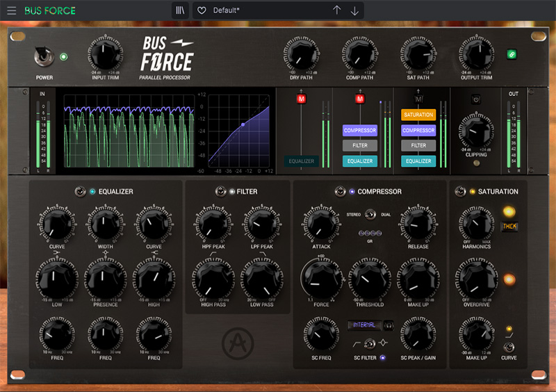Viewport: 556px width, 392px height.
Task: Click the equalizer WIDTH knob
Action: pos(106,224)
